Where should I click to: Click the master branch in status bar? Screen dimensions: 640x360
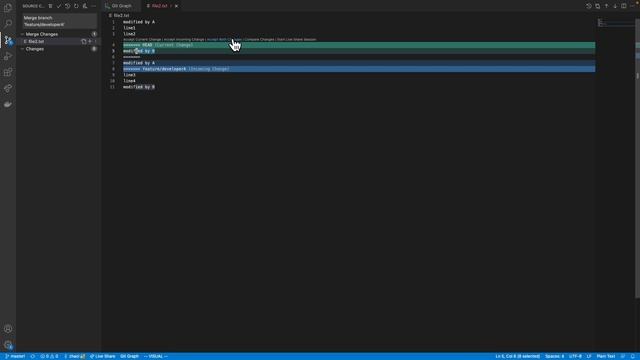tap(15, 356)
